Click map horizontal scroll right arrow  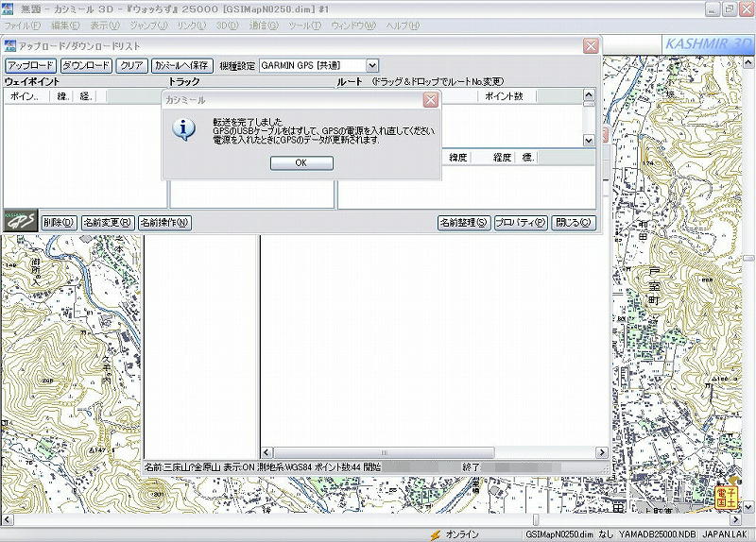coord(736,519)
